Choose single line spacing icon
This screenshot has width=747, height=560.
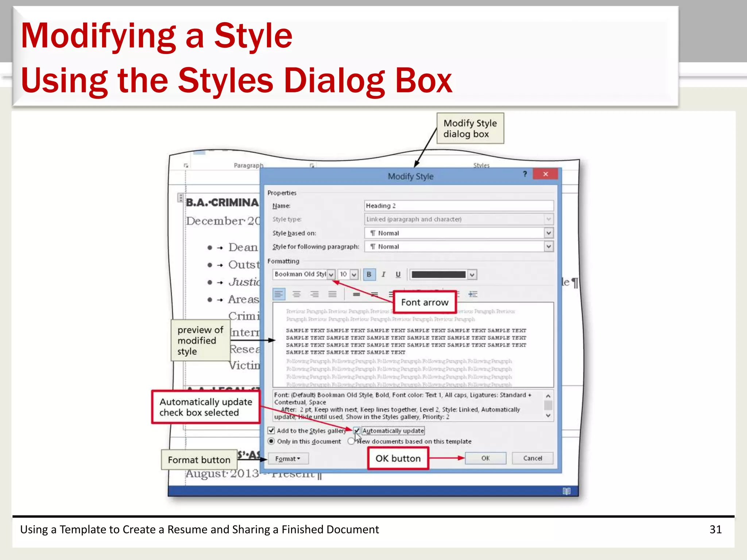tap(356, 294)
